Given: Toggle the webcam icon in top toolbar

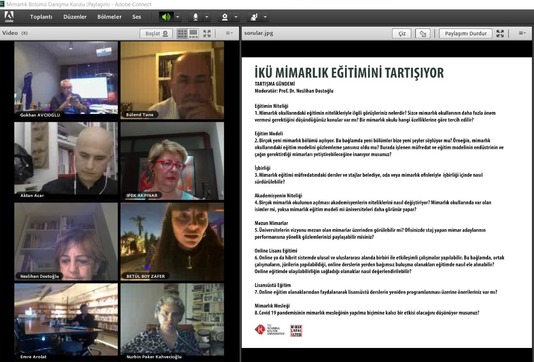Looking at the screenshot, I should coord(225,17).
